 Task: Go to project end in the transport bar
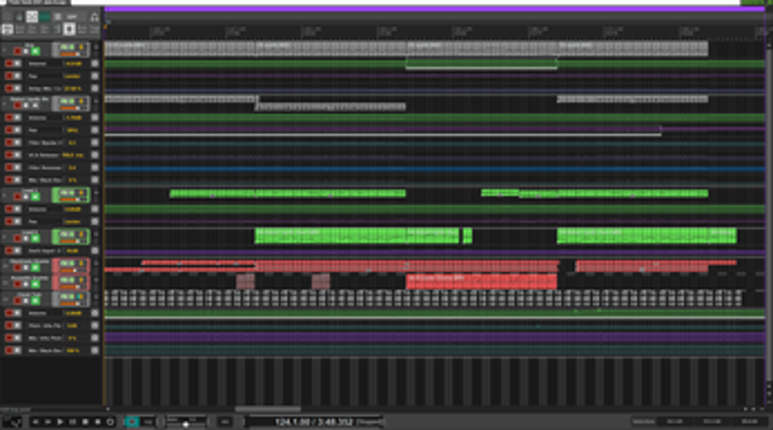48,422
